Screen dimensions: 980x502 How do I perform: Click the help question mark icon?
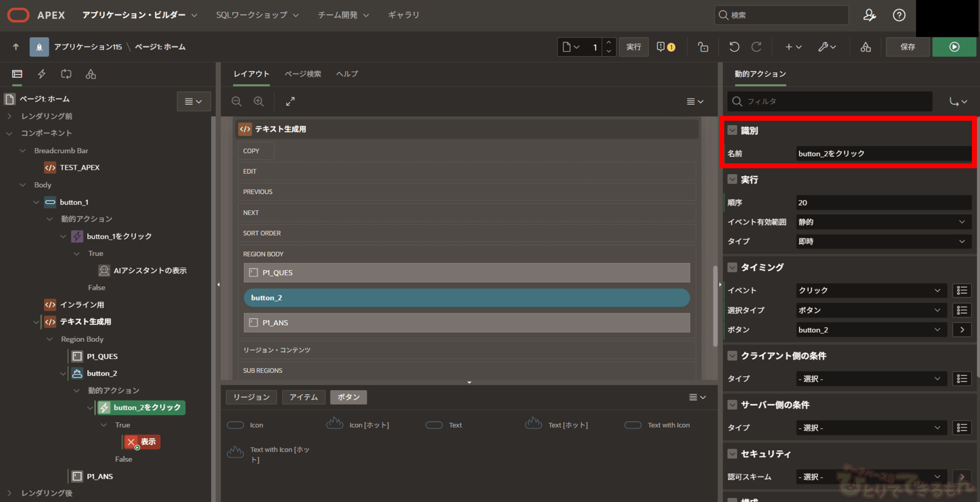point(899,15)
